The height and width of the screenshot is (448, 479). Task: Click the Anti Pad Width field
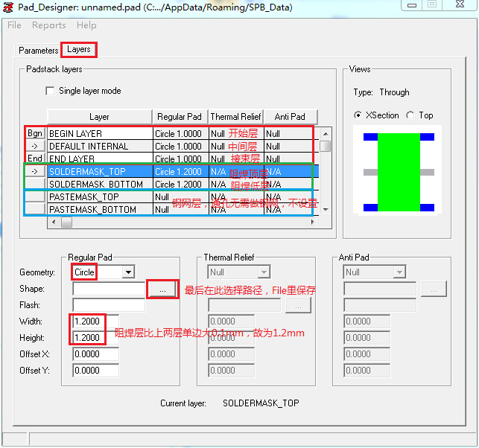pos(367,321)
